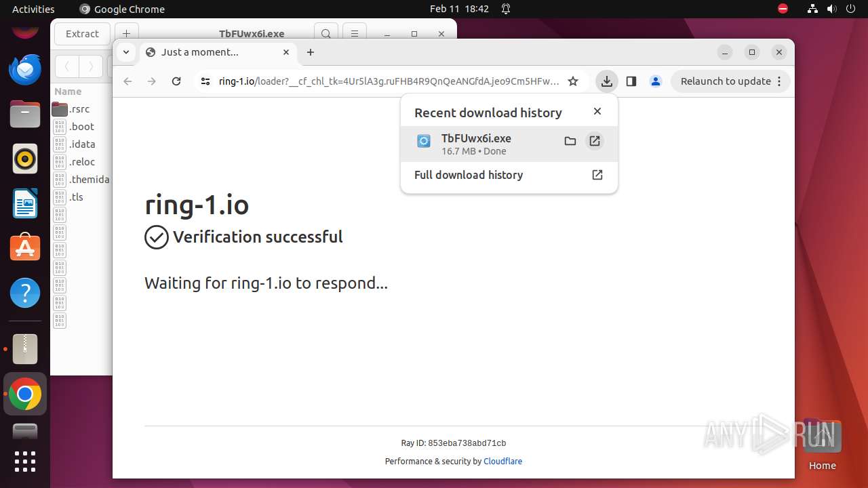Open network status icon in top bar

(813, 9)
